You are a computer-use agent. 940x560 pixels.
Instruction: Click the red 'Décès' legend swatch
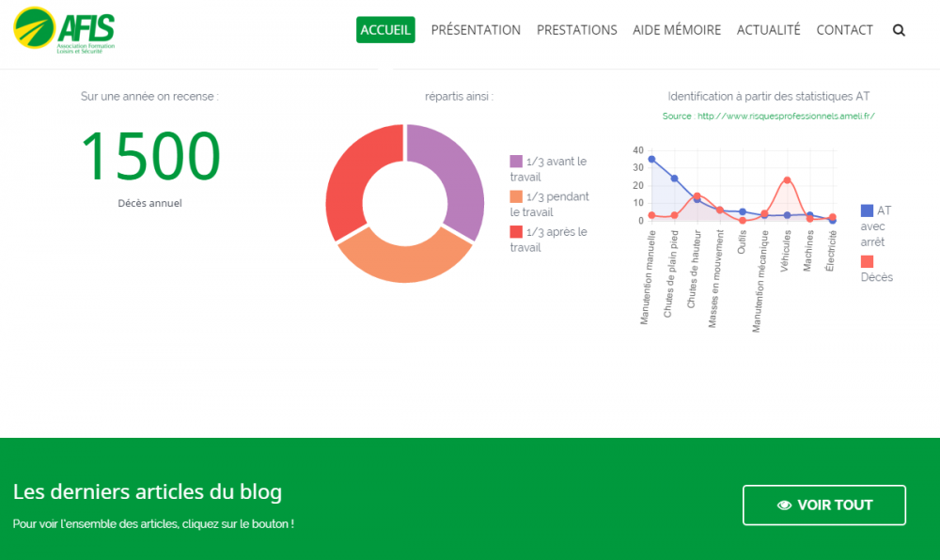(867, 261)
